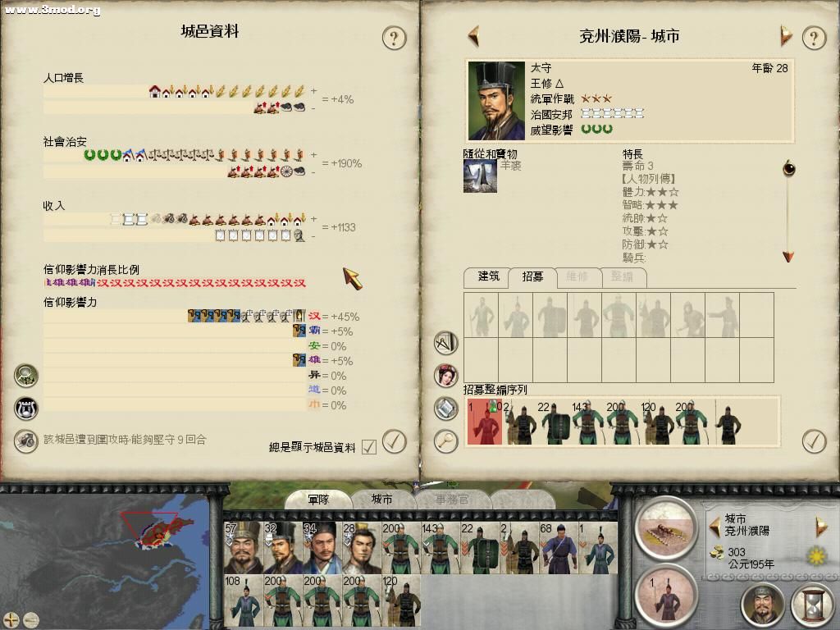Select the age 57 general unit card
Image resolution: width=840 pixels, height=630 pixels.
(x=243, y=547)
